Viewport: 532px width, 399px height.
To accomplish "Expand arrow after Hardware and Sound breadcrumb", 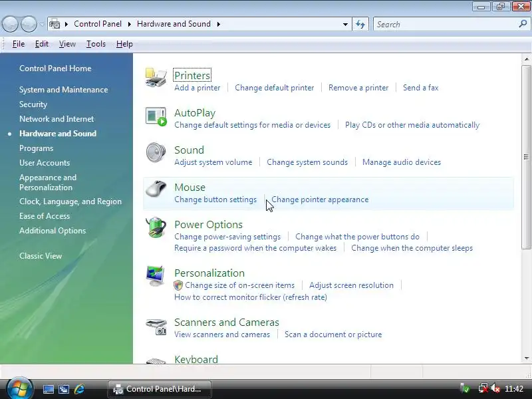I will pyautogui.click(x=219, y=24).
